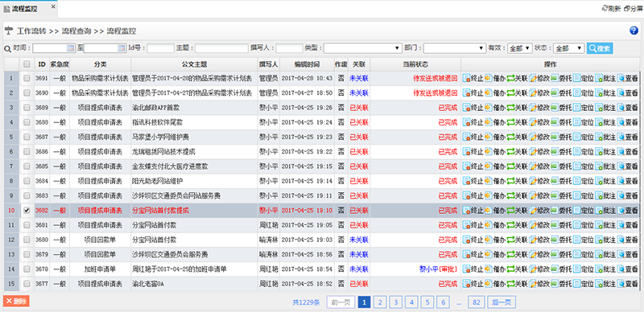
Task: Click 后一页 next page button
Action: coord(502,302)
